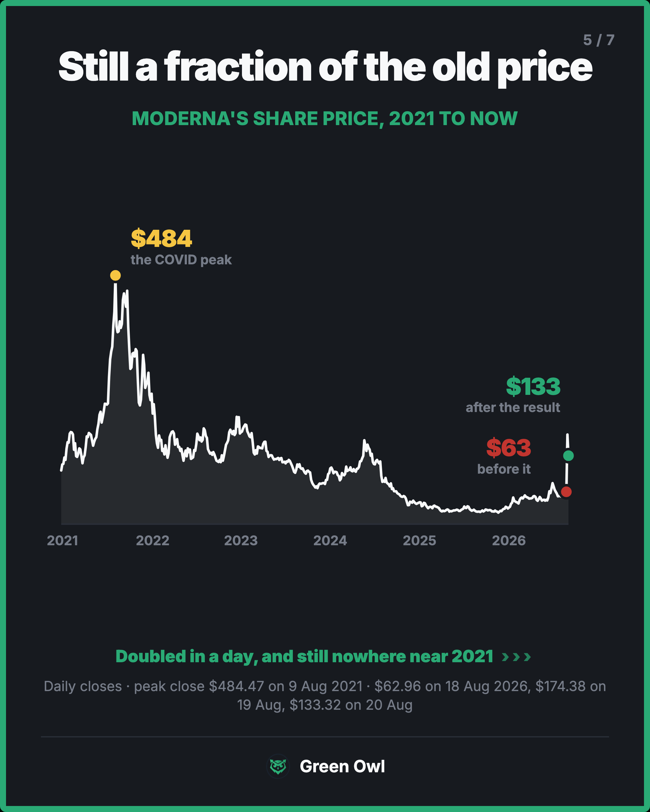This screenshot has width=650, height=812.
Task: Click the green after-result marker dot
Action: [568, 456]
